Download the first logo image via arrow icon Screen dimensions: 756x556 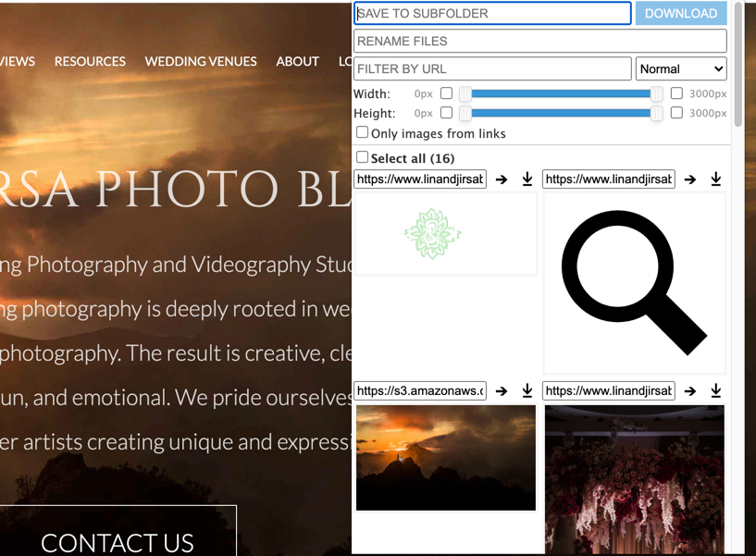pyautogui.click(x=527, y=179)
